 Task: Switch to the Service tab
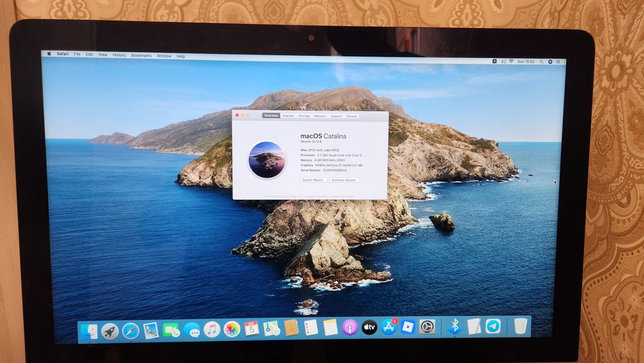pyautogui.click(x=352, y=116)
